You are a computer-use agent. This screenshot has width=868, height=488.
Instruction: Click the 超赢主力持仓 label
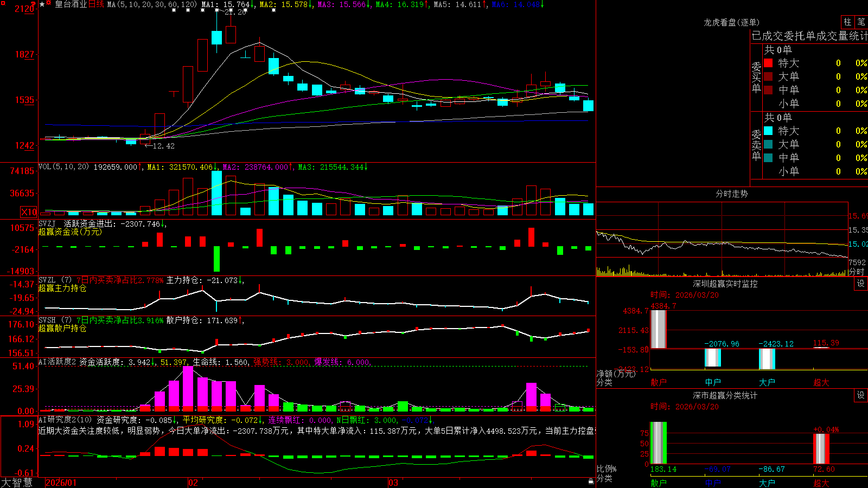[62, 288]
